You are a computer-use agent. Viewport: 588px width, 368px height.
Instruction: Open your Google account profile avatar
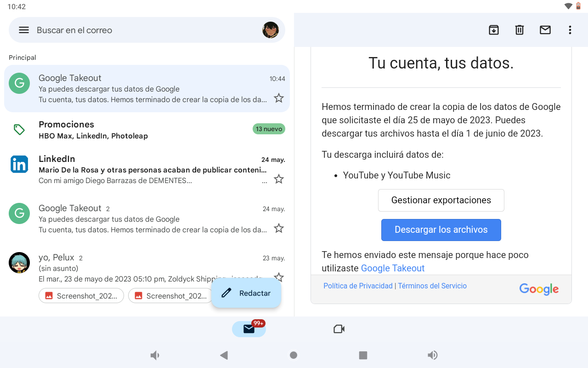(271, 30)
